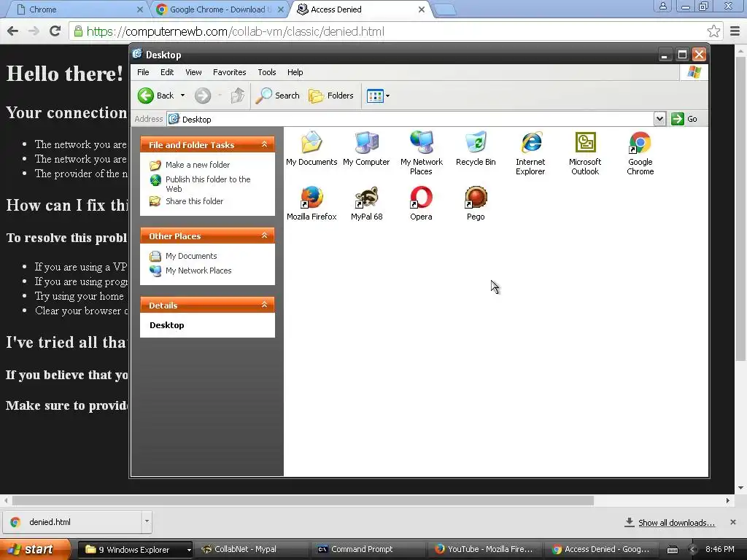Image resolution: width=747 pixels, height=560 pixels.
Task: Open the Favorites menu
Action: point(230,72)
